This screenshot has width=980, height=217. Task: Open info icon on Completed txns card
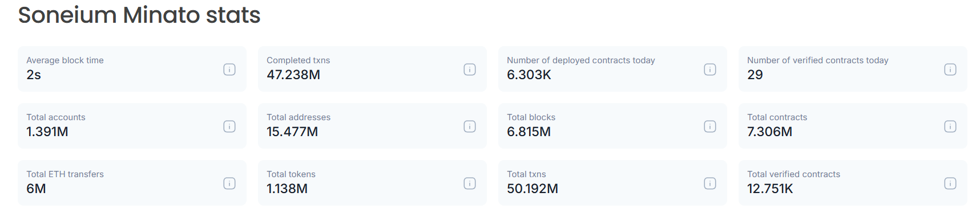pos(470,69)
